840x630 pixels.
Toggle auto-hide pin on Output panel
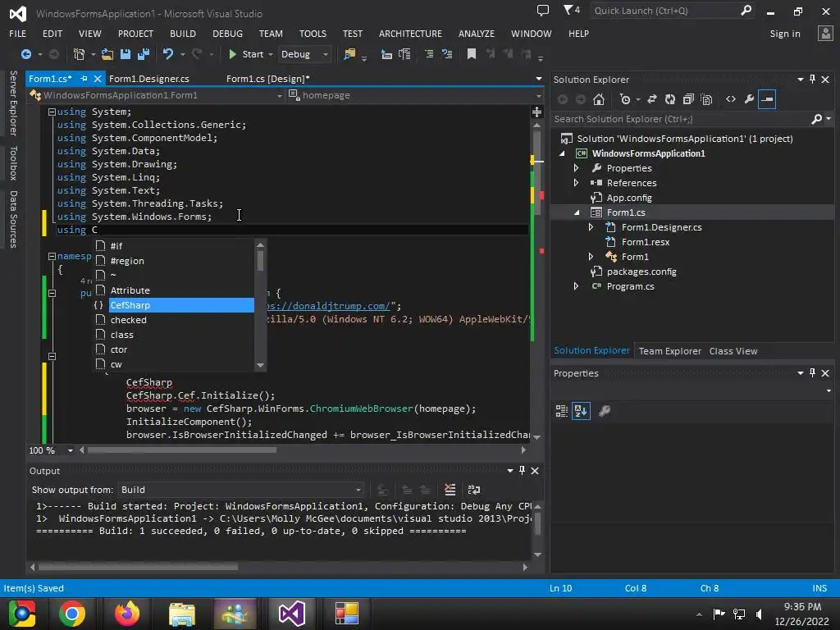(x=522, y=470)
